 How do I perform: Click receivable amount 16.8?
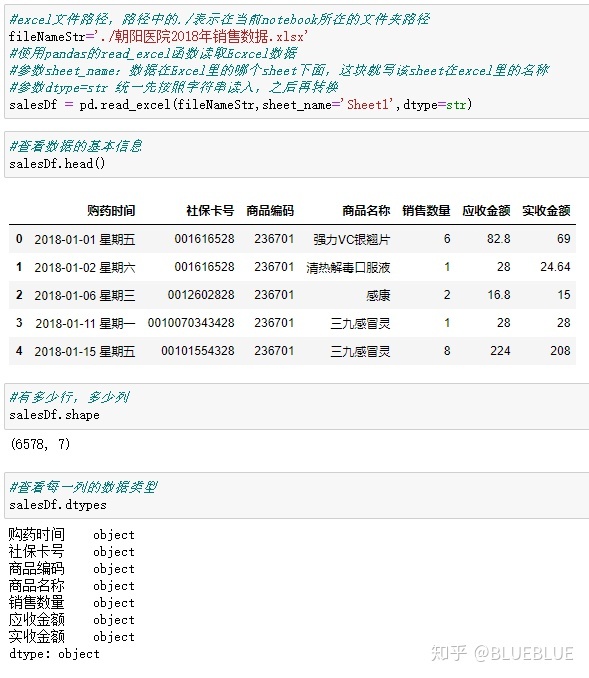point(499,295)
